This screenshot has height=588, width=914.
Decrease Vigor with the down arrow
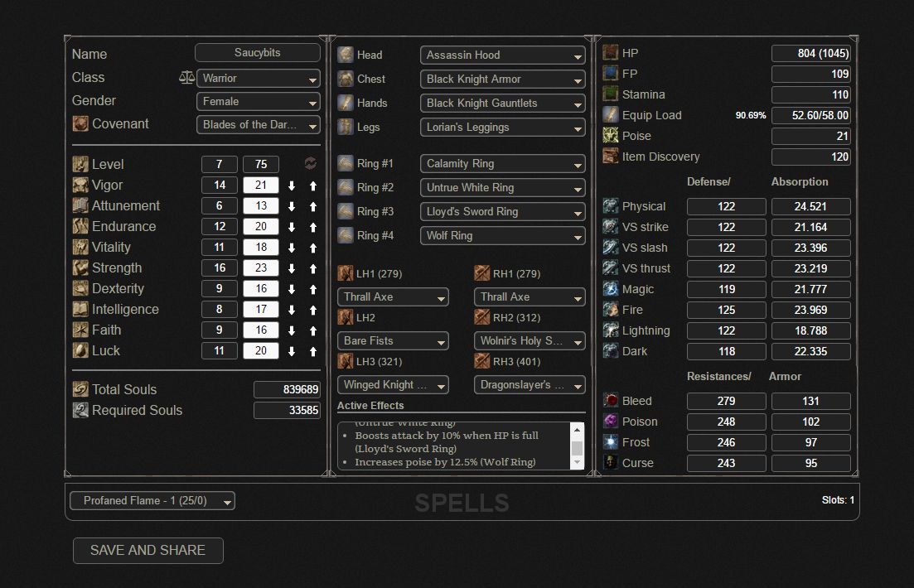pos(292,186)
